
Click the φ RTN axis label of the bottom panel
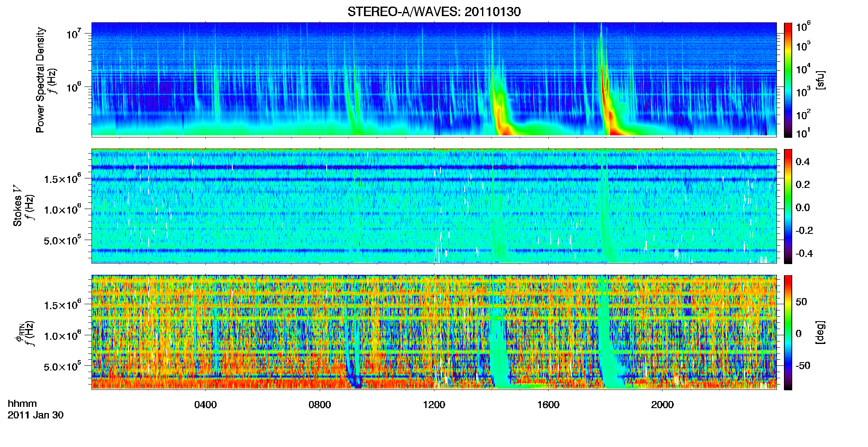[x=19, y=334]
